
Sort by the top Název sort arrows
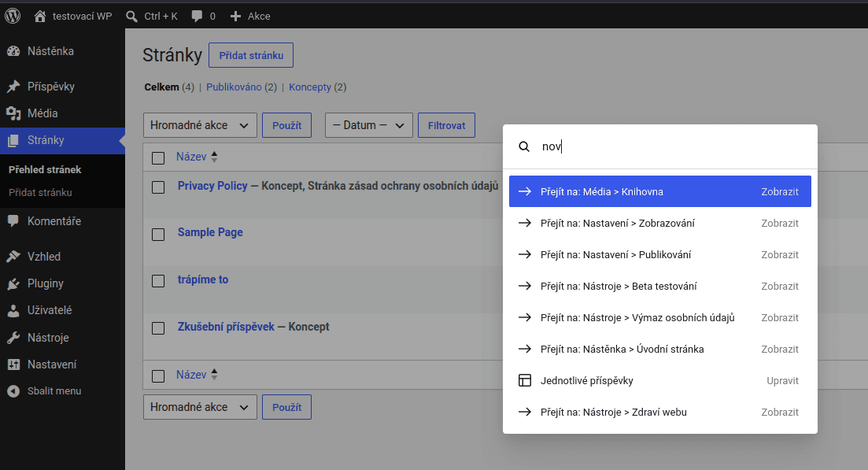214,157
